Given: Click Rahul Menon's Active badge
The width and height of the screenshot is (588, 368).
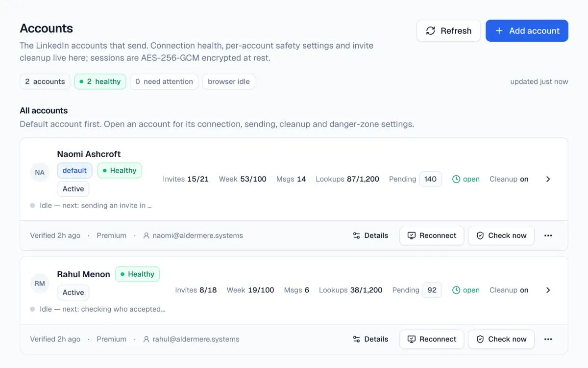Looking at the screenshot, I should (x=73, y=292).
